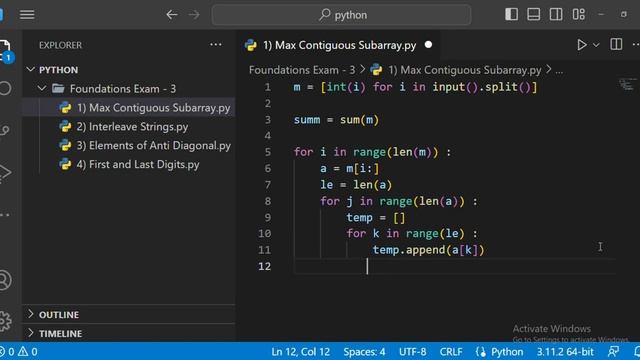Click Python icon beside First and Last Digits.py
640x360 pixels.
point(65,164)
